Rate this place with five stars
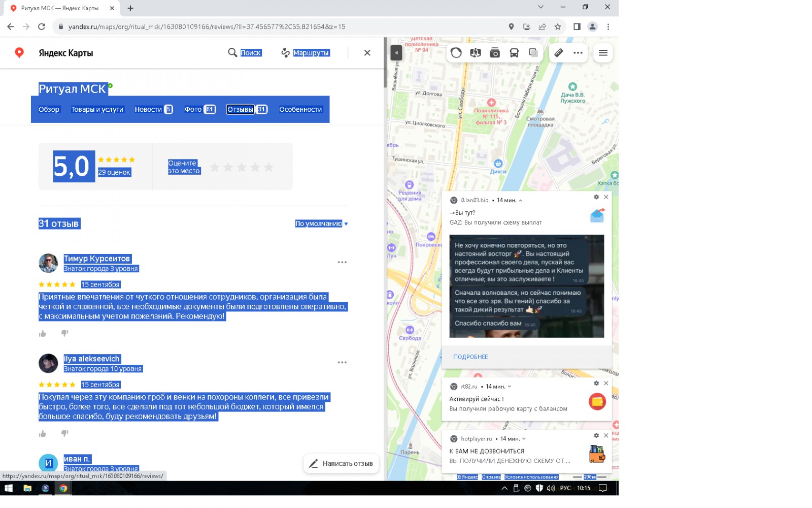 [269, 167]
